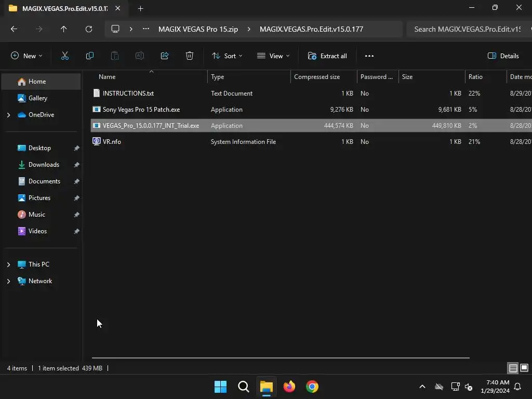The image size is (532, 399).
Task: Expand the Network tree node
Action: tap(8, 281)
